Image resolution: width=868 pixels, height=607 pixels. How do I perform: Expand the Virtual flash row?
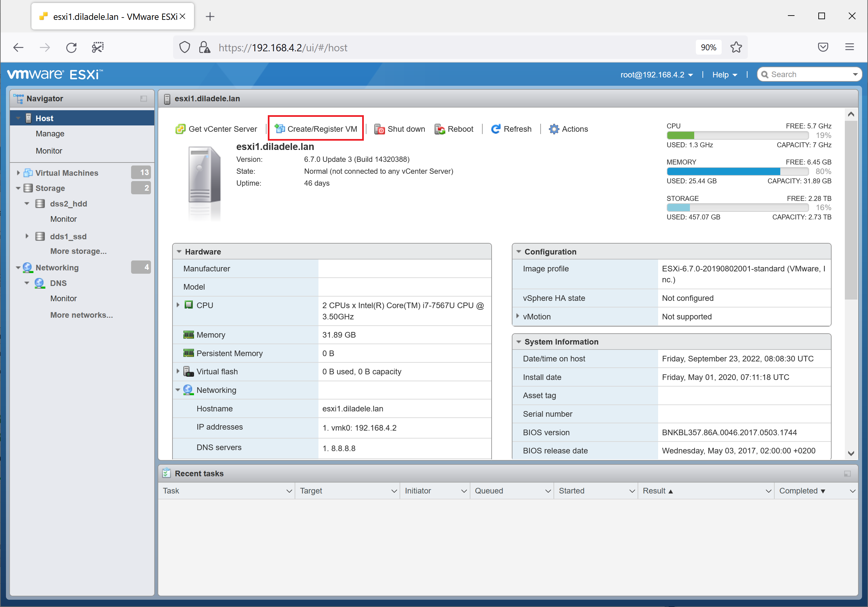[178, 371]
